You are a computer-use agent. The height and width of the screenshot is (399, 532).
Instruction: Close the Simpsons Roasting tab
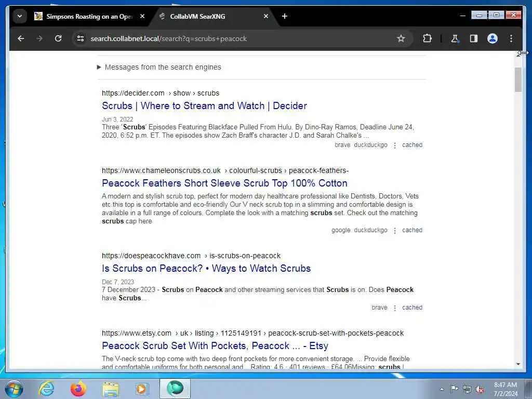click(142, 16)
